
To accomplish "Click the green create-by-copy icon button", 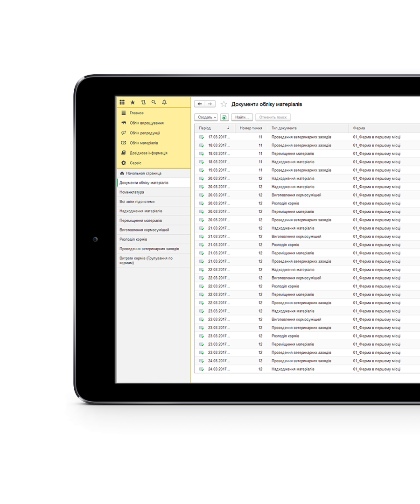I will point(224,118).
